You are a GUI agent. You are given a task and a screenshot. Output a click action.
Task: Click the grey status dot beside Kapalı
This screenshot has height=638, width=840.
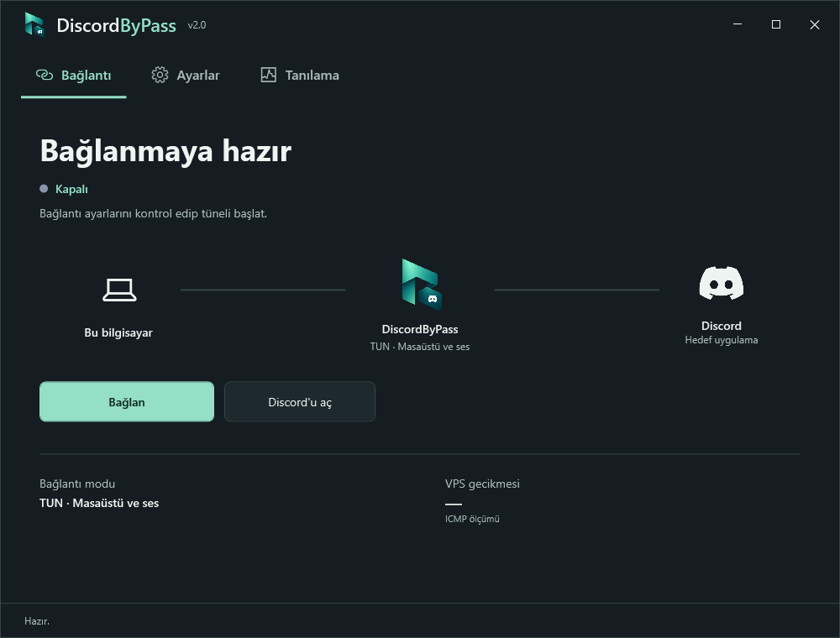click(x=44, y=188)
